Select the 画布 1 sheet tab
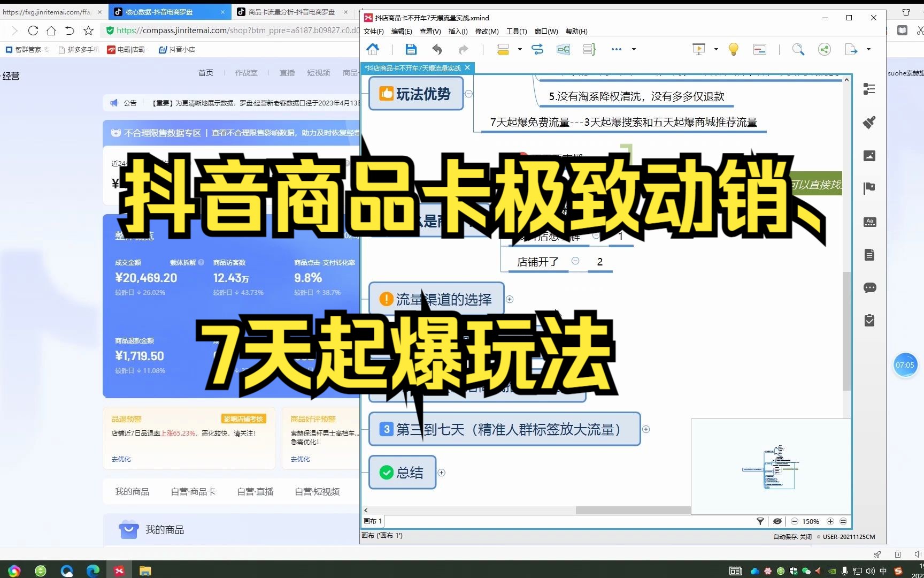The width and height of the screenshot is (924, 578). [373, 521]
